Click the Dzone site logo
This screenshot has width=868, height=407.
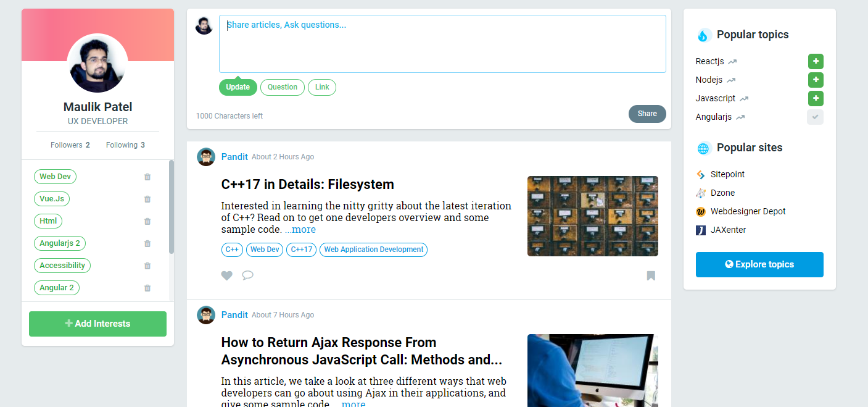(x=701, y=193)
